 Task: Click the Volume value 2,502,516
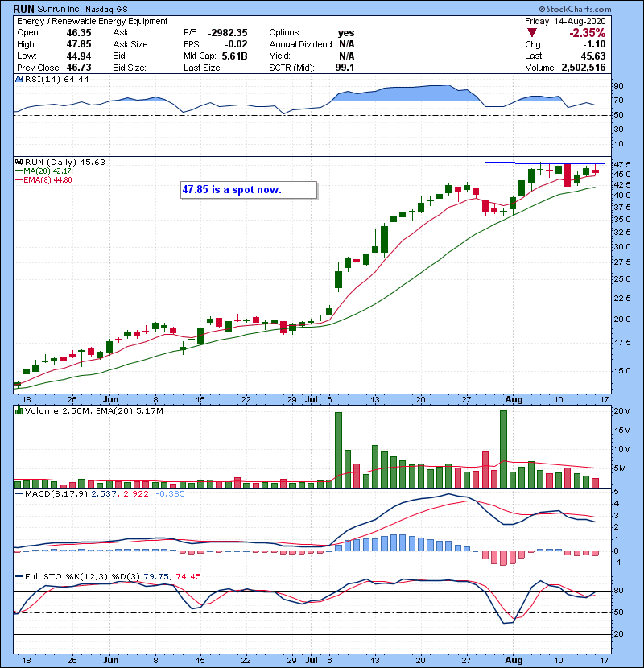tap(584, 68)
